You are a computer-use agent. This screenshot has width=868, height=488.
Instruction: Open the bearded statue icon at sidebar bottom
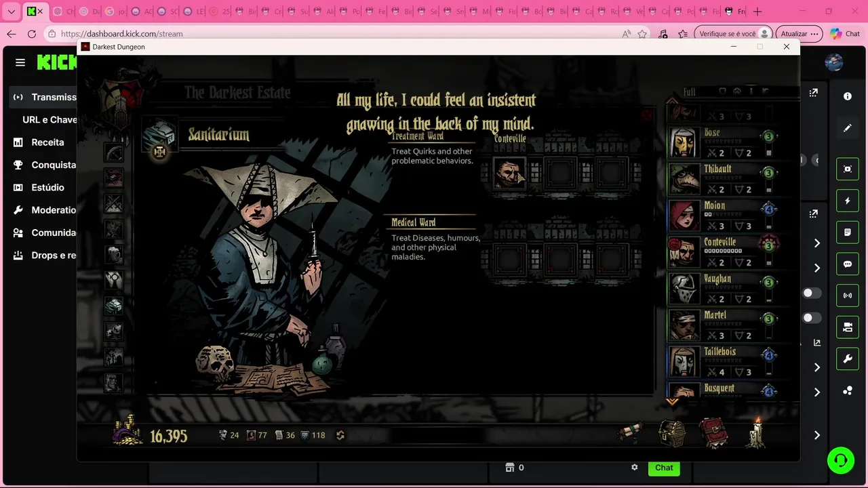coord(114,383)
